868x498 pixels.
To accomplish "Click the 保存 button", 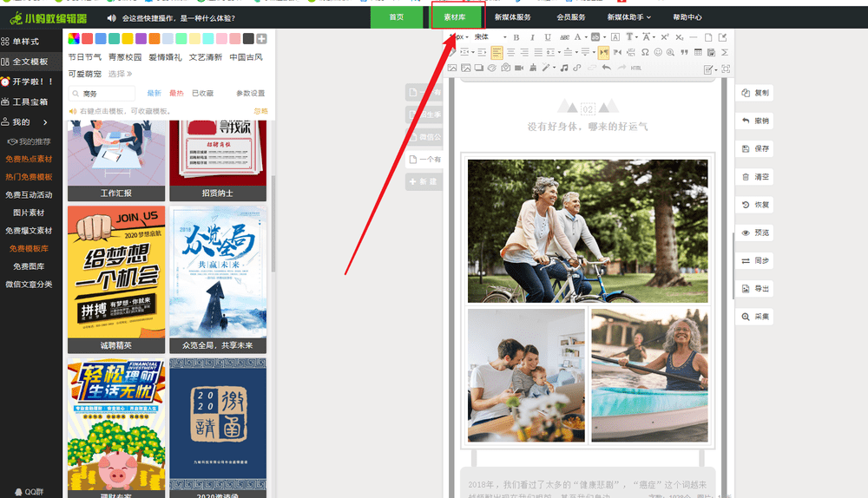I will (754, 148).
